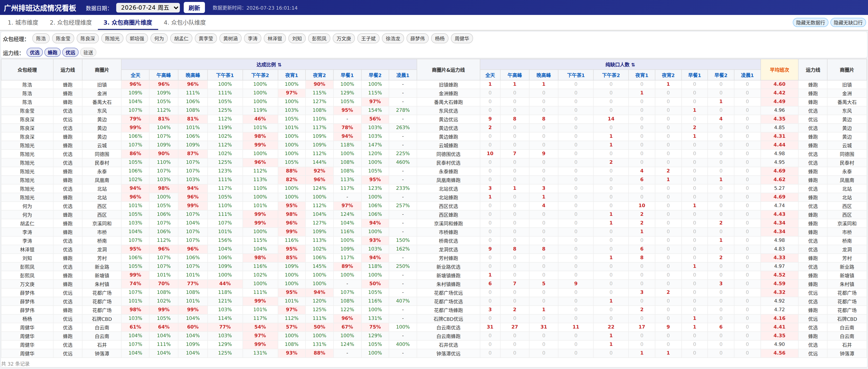868x369 pixels.
Task: Toggle 隐藏无缺口行 option
Action: coord(848,23)
